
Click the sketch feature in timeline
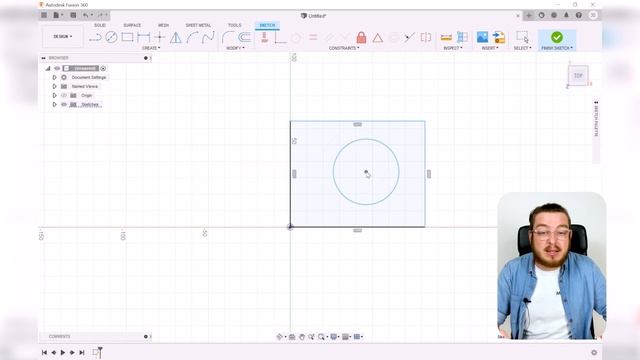coord(96,353)
